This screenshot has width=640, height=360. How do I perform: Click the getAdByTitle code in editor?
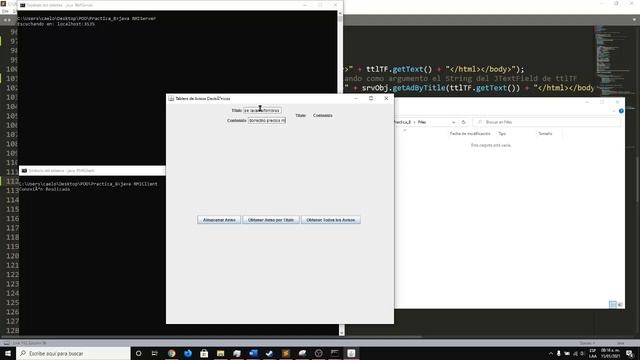pos(419,88)
